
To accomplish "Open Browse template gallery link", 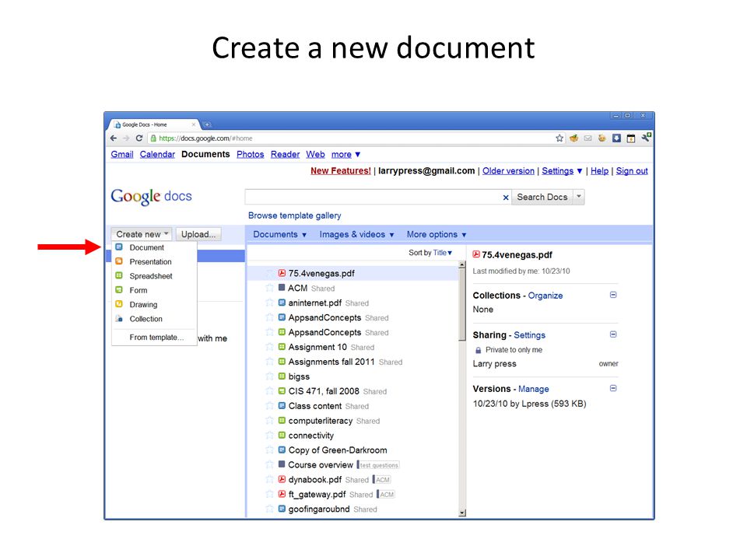I will pos(294,215).
